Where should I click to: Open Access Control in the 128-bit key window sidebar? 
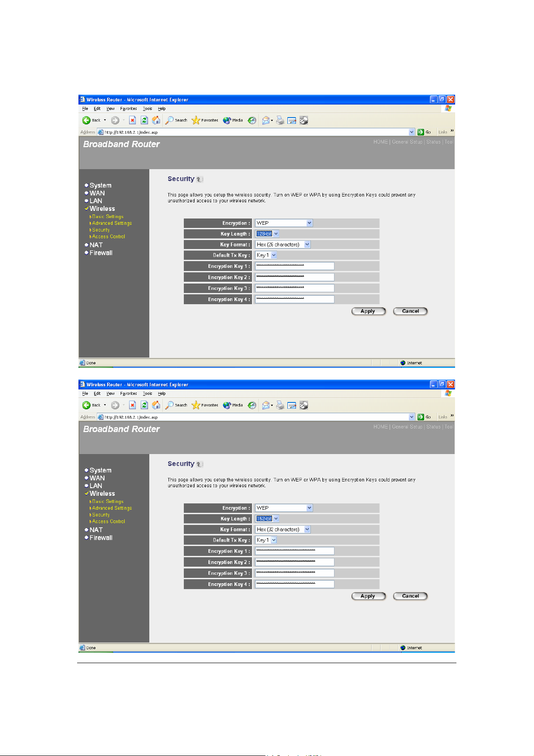109,236
